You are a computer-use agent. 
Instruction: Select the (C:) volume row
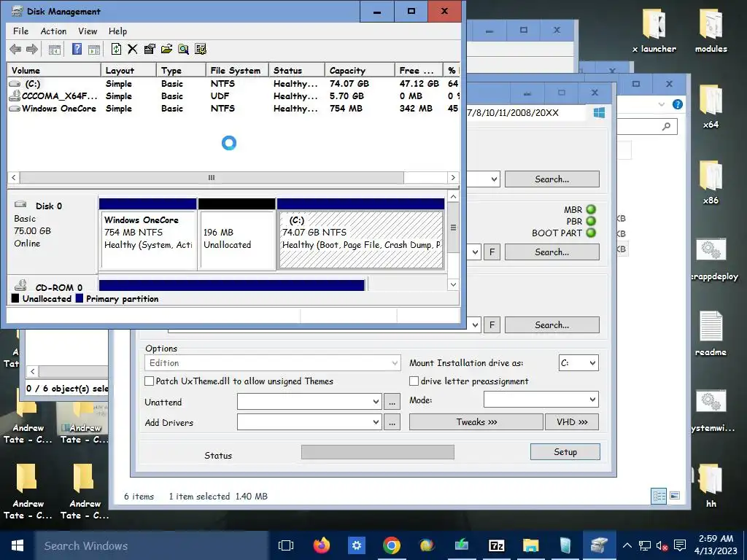(x=233, y=84)
